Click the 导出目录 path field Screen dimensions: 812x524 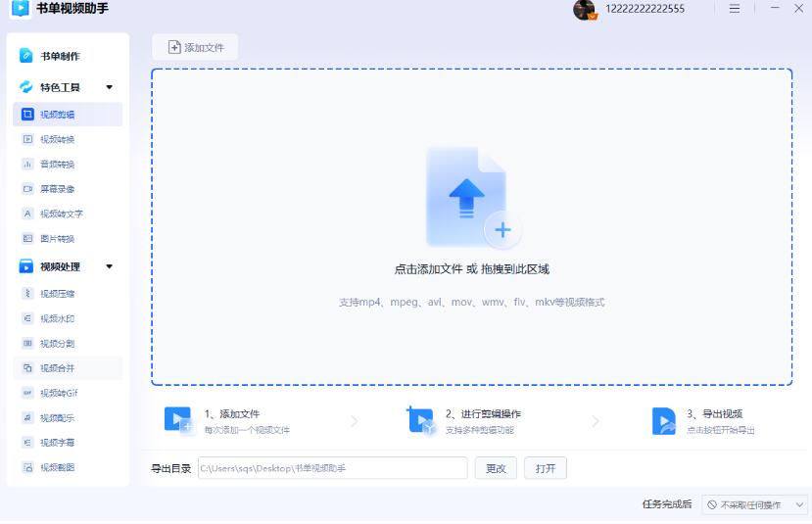click(332, 468)
